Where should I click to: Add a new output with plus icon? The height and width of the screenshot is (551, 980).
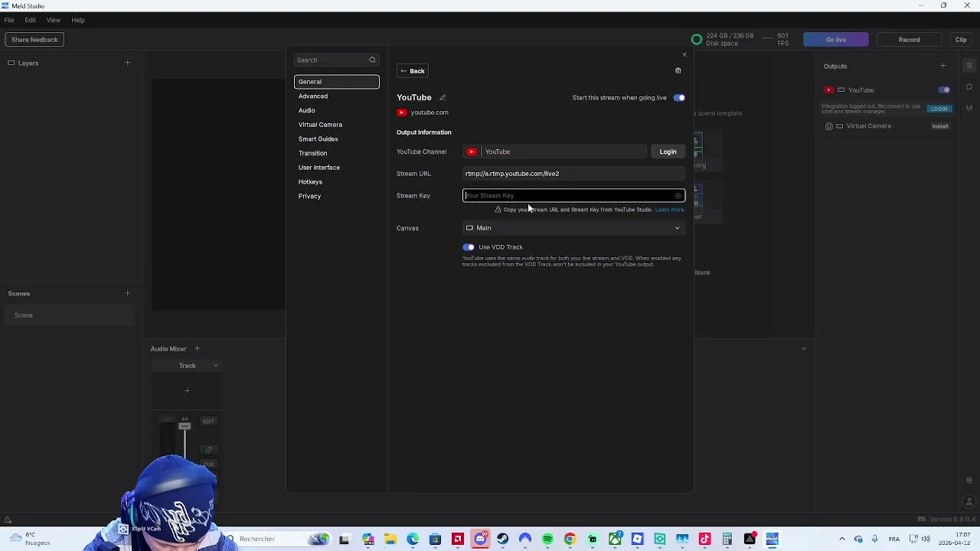(x=942, y=66)
